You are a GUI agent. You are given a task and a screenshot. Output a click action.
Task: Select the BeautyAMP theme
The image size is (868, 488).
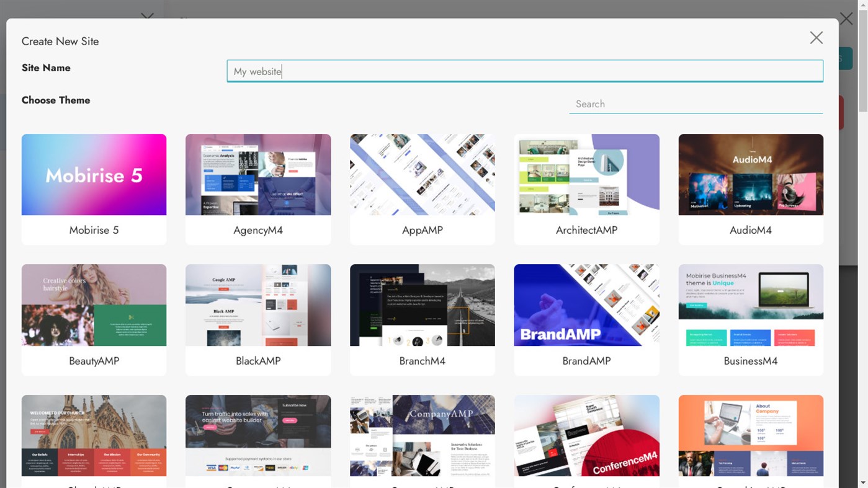click(x=94, y=319)
